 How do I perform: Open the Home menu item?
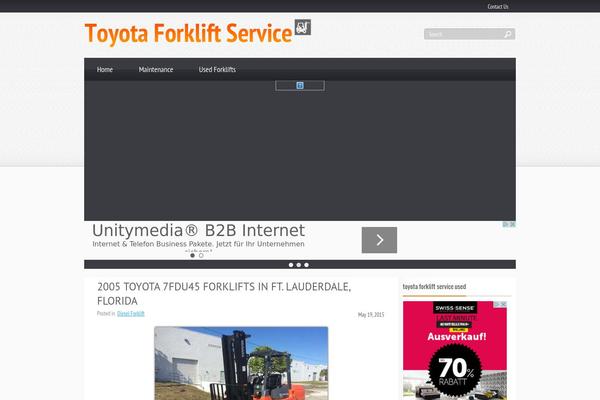[x=105, y=69]
